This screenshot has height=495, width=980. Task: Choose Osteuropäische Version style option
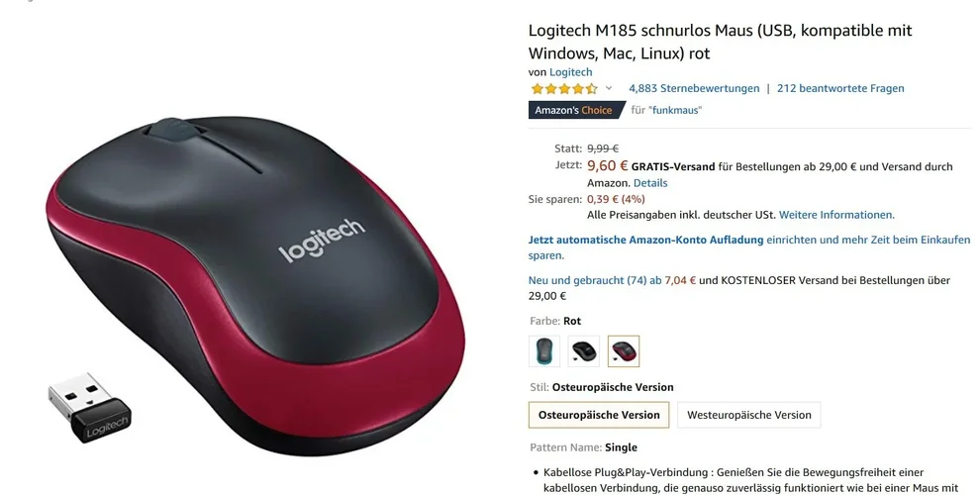point(599,415)
